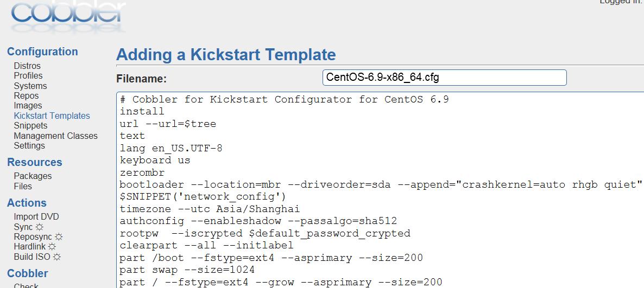Go to Profiles in the sidebar

(28, 76)
